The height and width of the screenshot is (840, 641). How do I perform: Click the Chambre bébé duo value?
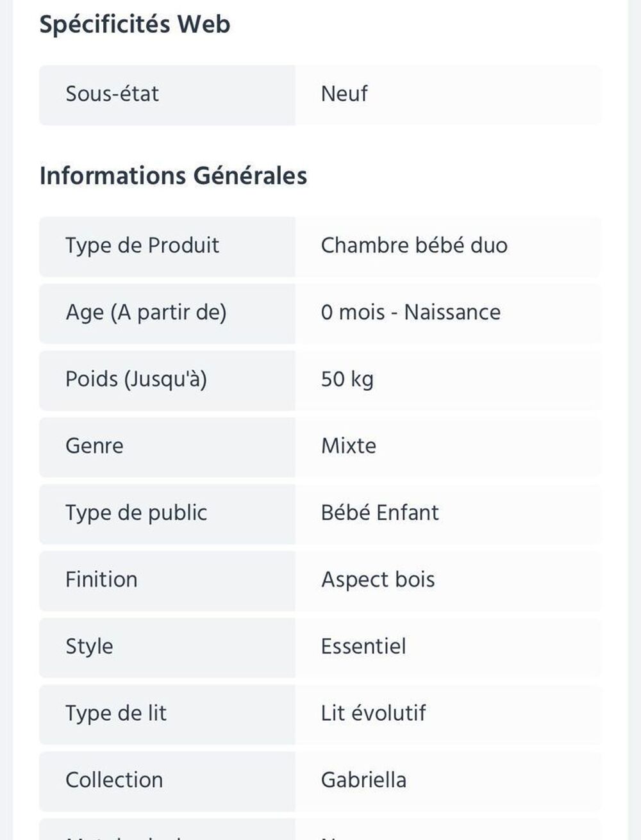(414, 245)
